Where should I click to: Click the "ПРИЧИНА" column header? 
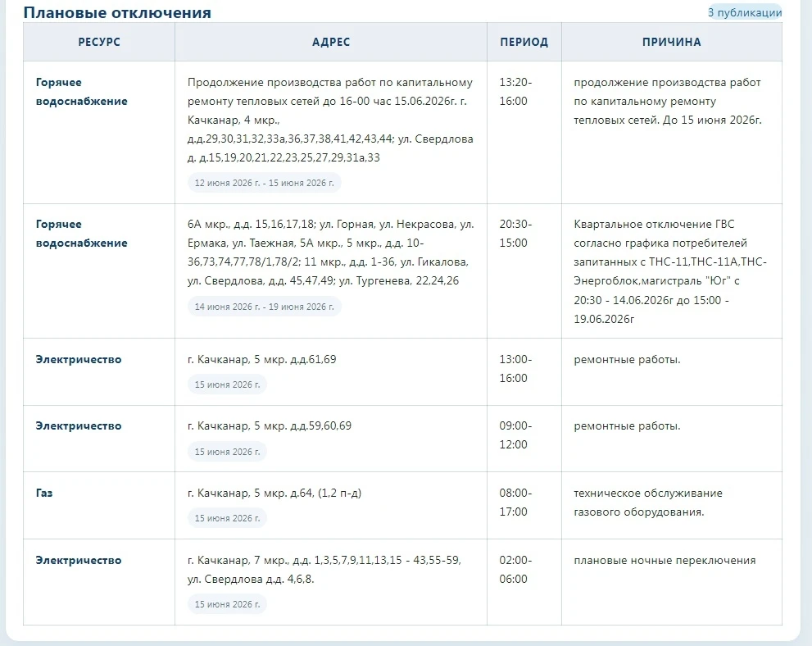point(672,42)
